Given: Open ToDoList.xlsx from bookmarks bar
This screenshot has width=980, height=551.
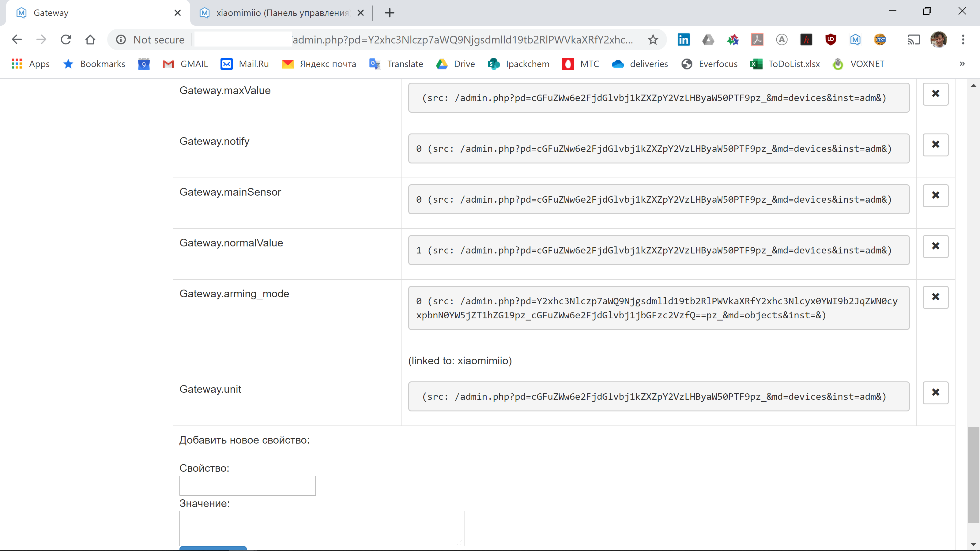Looking at the screenshot, I should point(785,63).
